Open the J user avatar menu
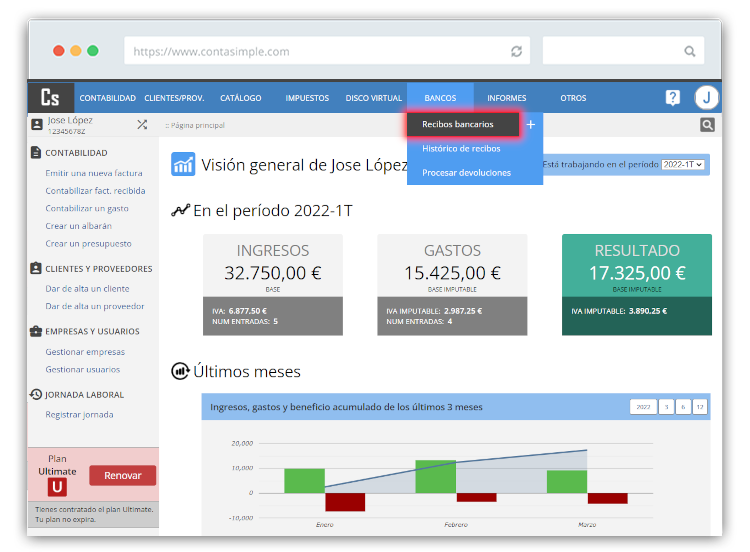The width and height of the screenshot is (750, 552). 706,98
